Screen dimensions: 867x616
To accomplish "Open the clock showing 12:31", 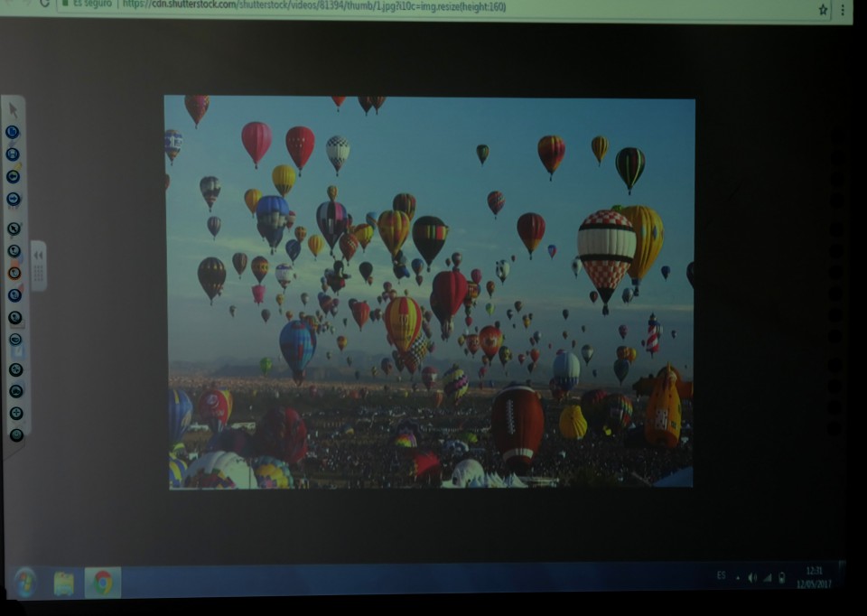I will [x=815, y=577].
